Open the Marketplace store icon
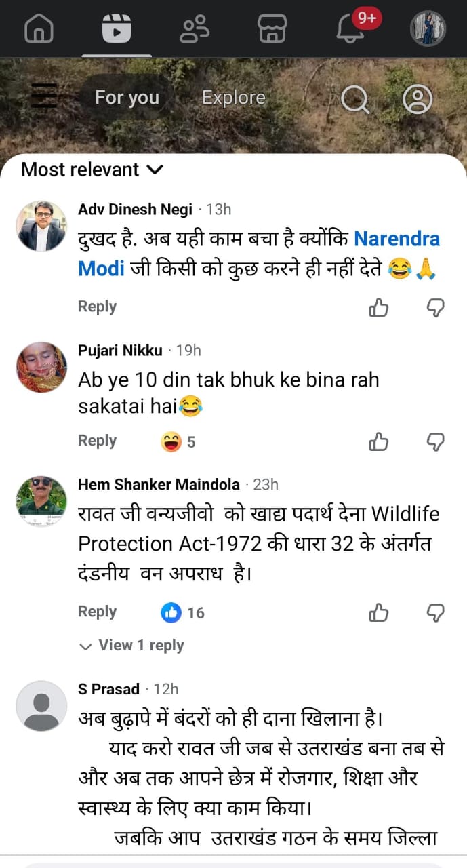 [x=272, y=28]
